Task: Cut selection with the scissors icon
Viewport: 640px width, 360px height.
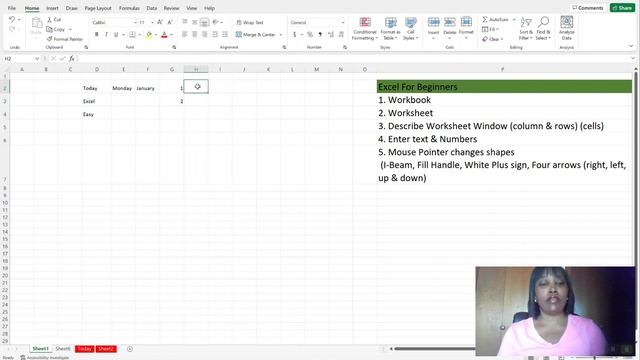Action: coord(49,20)
